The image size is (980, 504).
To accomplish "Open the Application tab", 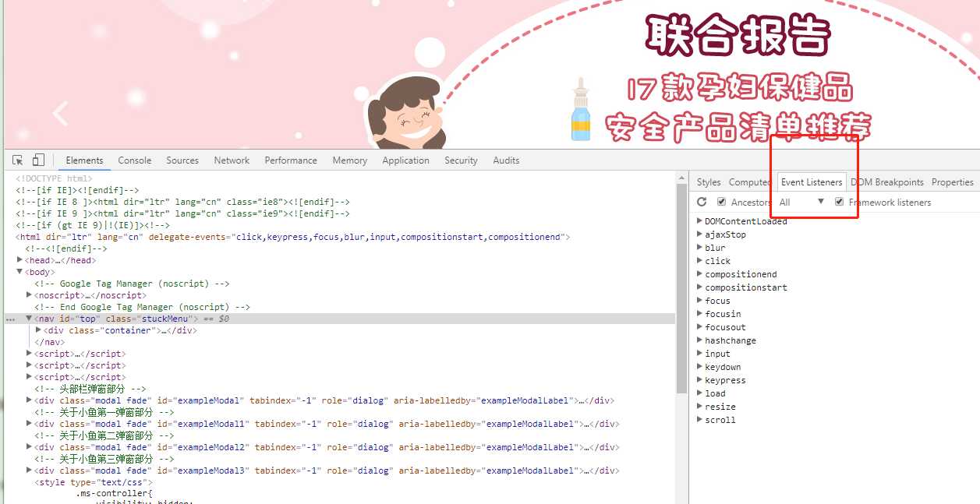I will (405, 160).
